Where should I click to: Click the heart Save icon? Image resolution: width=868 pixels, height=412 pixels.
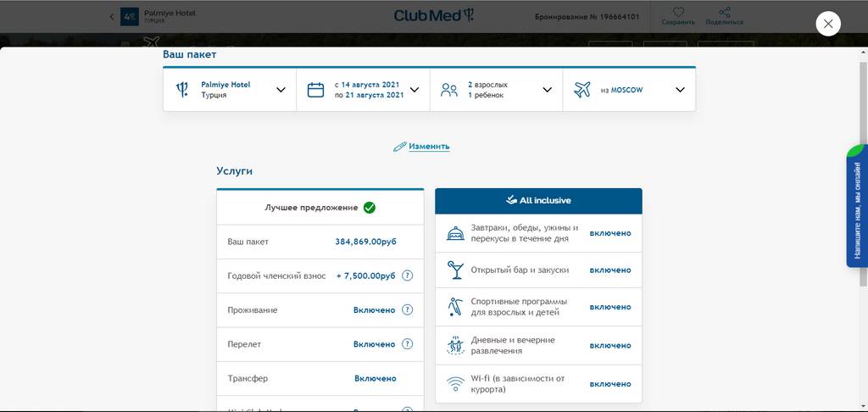pyautogui.click(x=678, y=12)
